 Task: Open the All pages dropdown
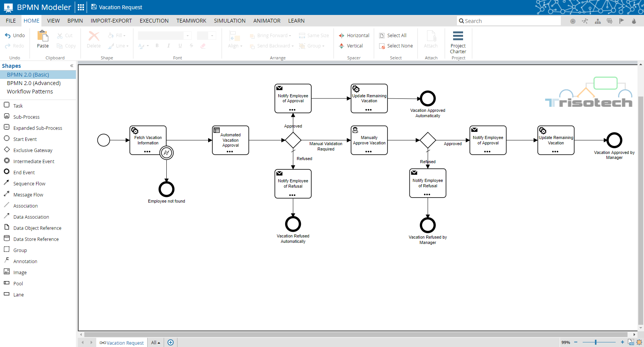coord(156,343)
